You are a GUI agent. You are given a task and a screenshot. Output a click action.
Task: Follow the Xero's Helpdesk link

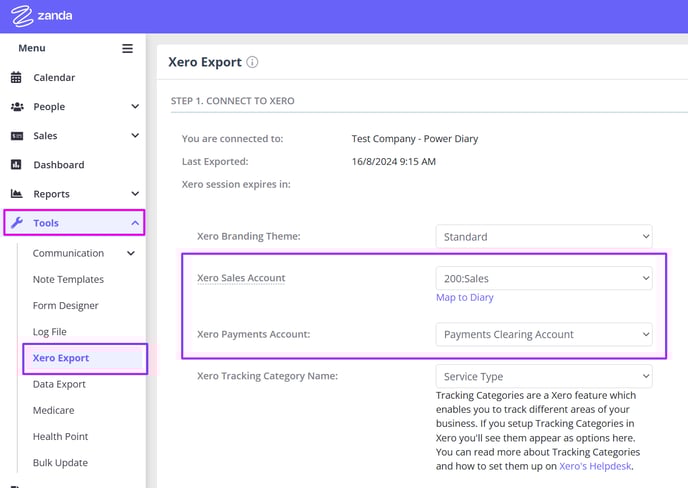(x=595, y=466)
